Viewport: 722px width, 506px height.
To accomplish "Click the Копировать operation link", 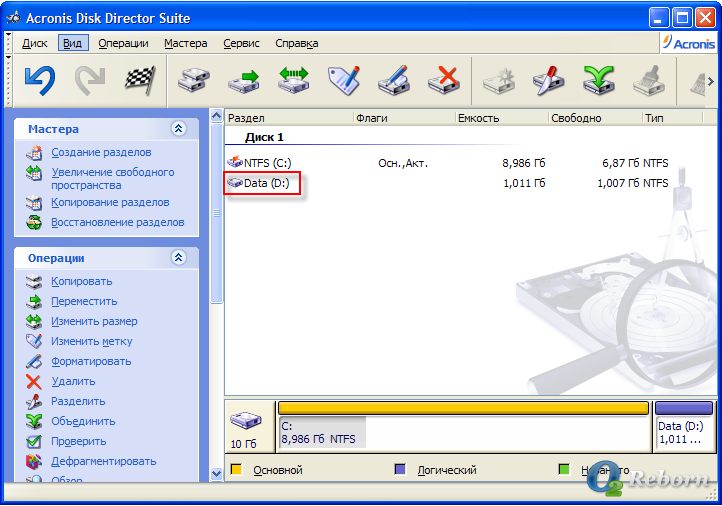I will [82, 281].
